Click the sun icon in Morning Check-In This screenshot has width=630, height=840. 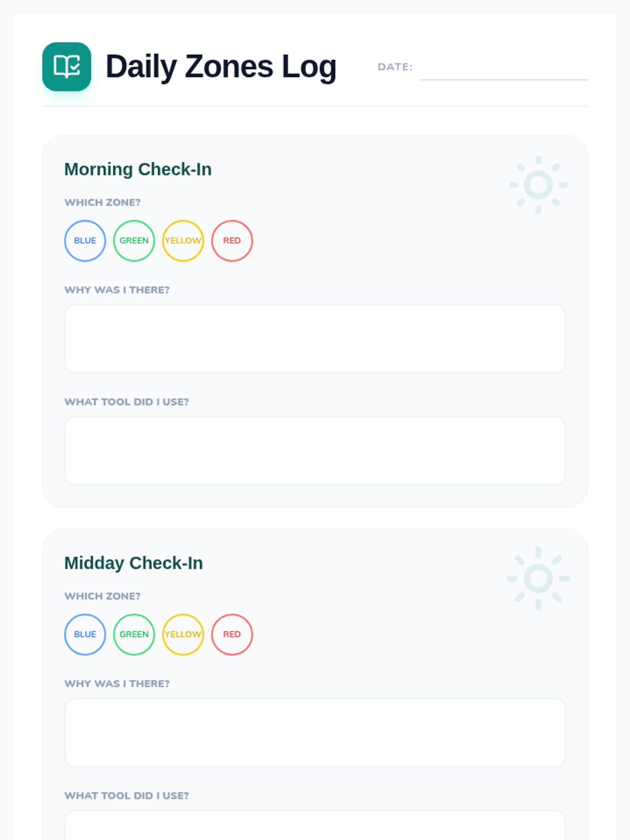[x=538, y=185]
